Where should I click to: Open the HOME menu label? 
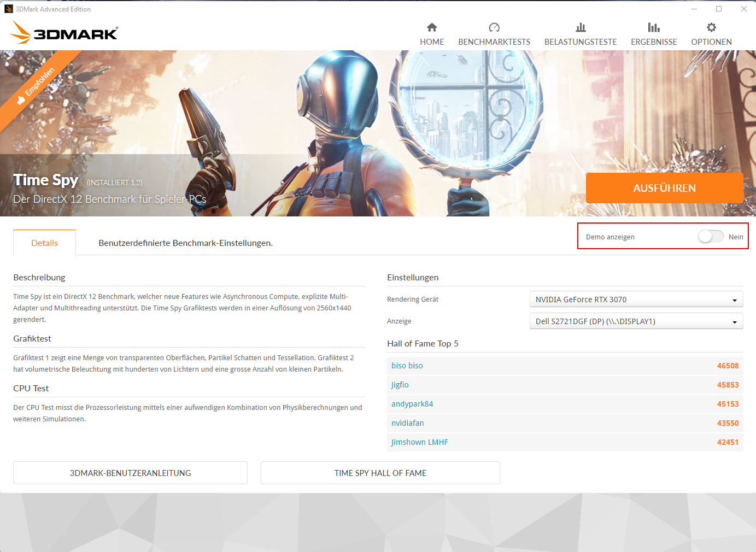432,42
